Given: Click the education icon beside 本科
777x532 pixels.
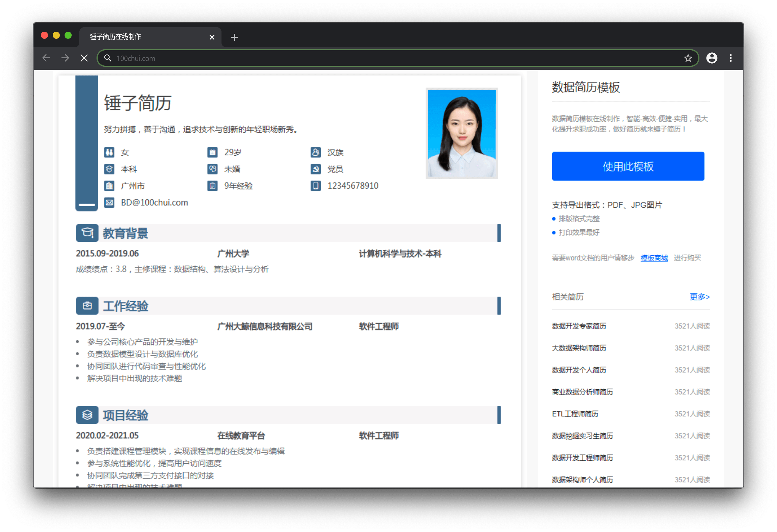Looking at the screenshot, I should [x=109, y=169].
